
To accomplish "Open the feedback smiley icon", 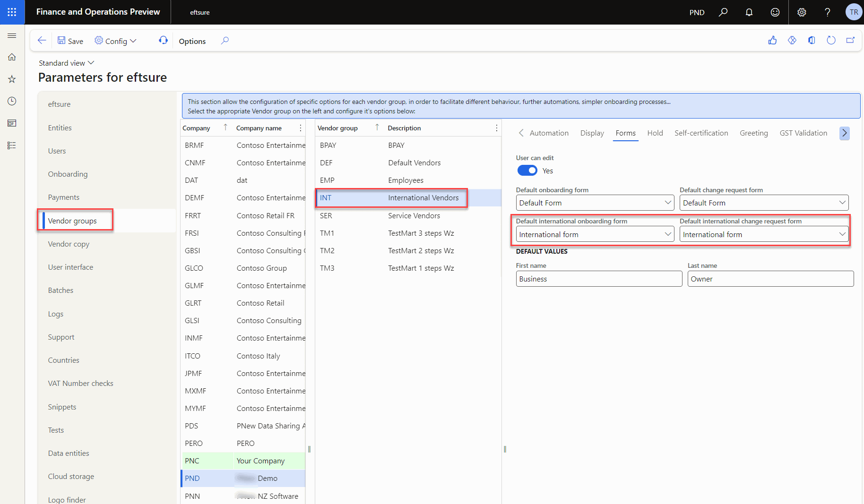I will tap(775, 12).
